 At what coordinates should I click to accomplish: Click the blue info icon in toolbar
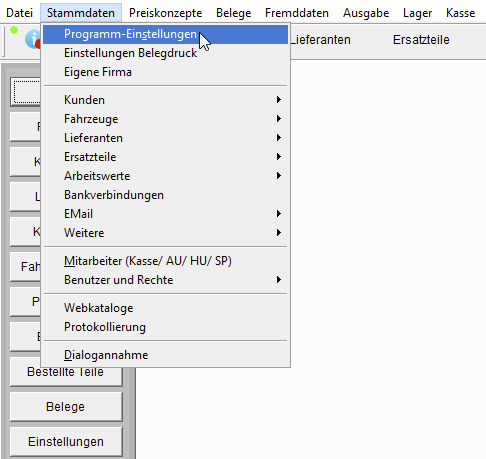tap(33, 39)
